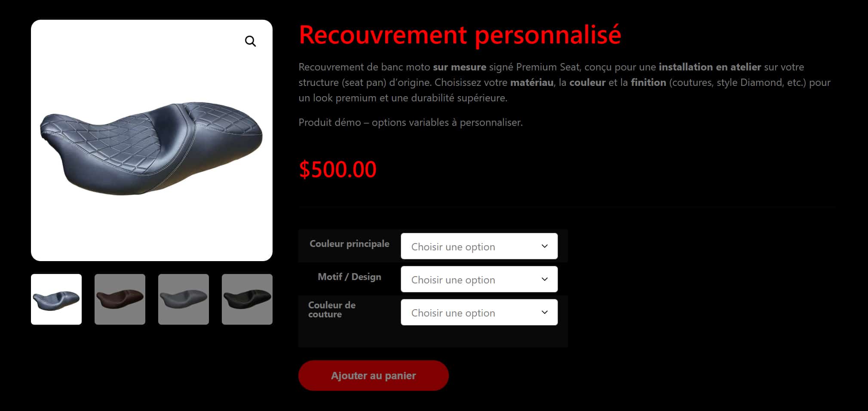This screenshot has width=868, height=411.
Task: Open the Motif / Design option selector
Action: click(479, 279)
